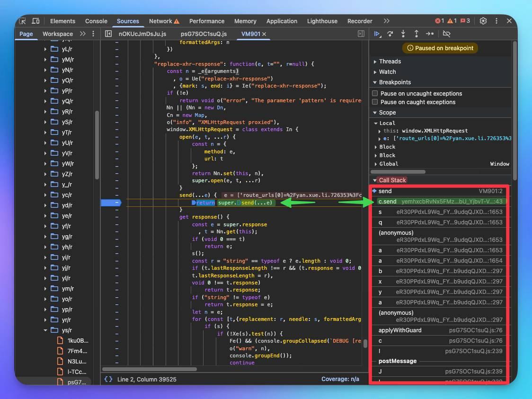Screen dimensions: 532x399
Task: Click the warning count badge
Action: (452, 21)
